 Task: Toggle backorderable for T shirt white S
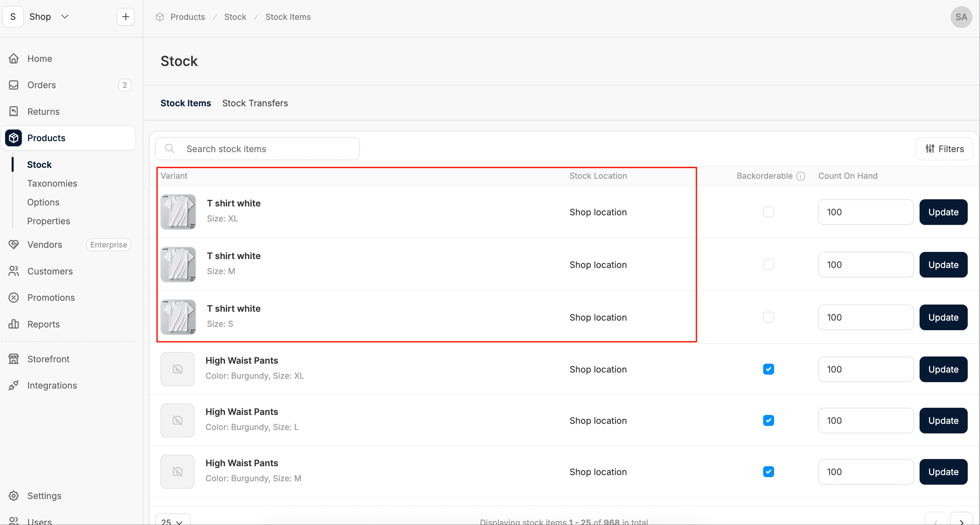tap(769, 317)
